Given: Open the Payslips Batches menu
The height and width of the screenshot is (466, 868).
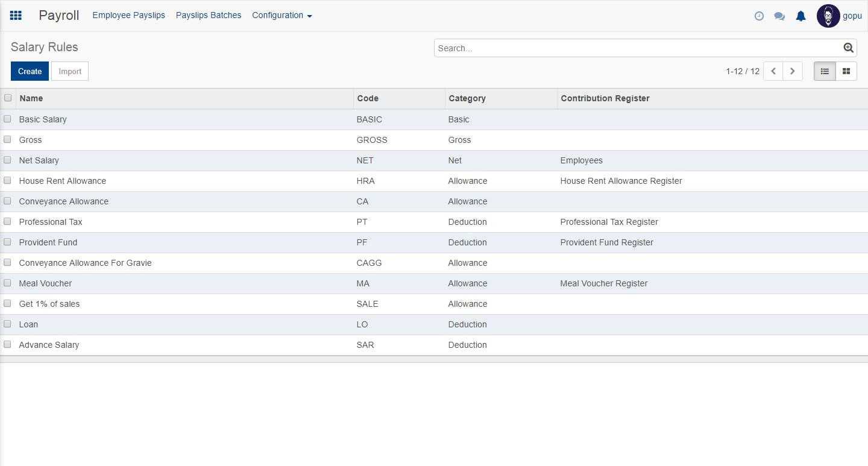Looking at the screenshot, I should (209, 16).
